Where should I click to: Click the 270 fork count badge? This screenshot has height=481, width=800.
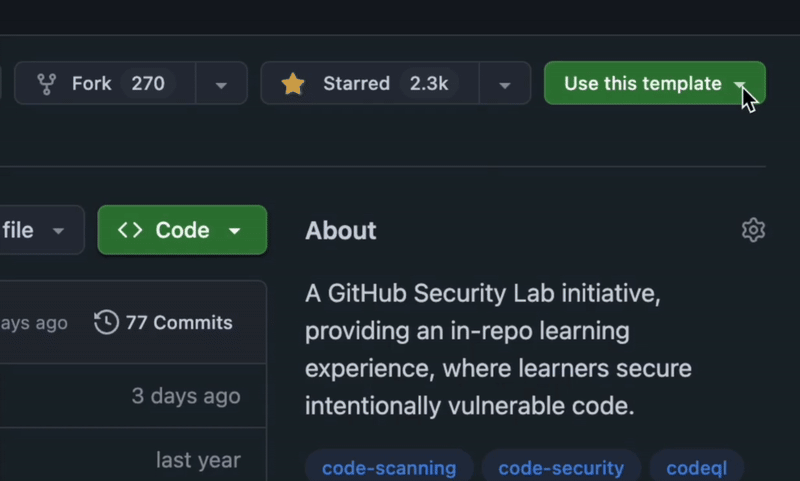coord(148,84)
